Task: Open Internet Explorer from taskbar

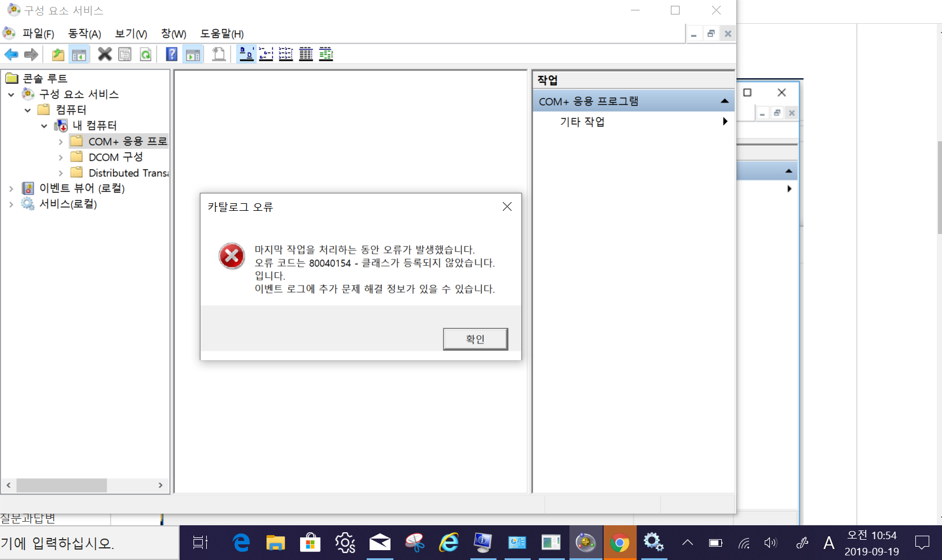Action: pos(449,543)
